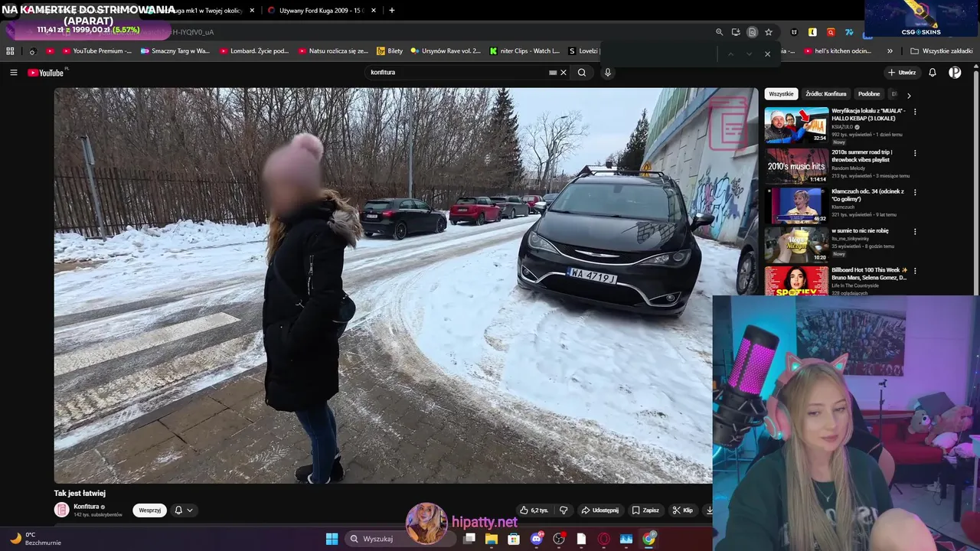Image resolution: width=980 pixels, height=551 pixels.
Task: Start voice search with the microphone
Action: 608,73
